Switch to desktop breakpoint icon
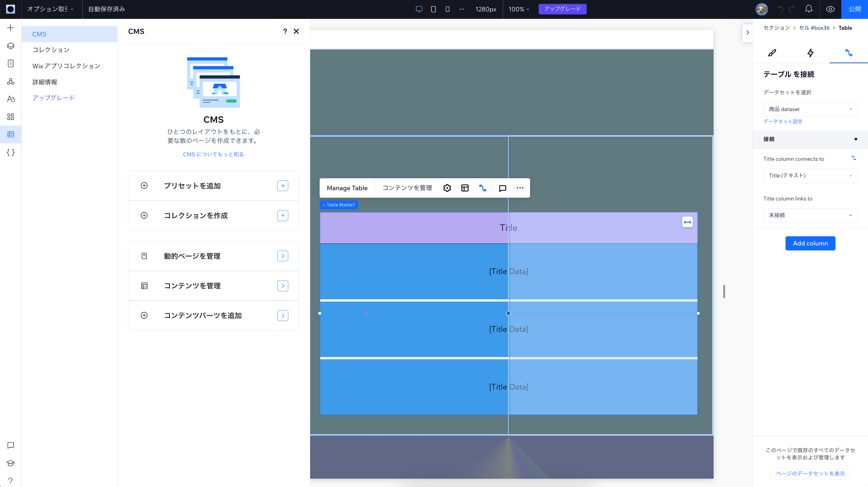The image size is (868, 487). click(419, 9)
